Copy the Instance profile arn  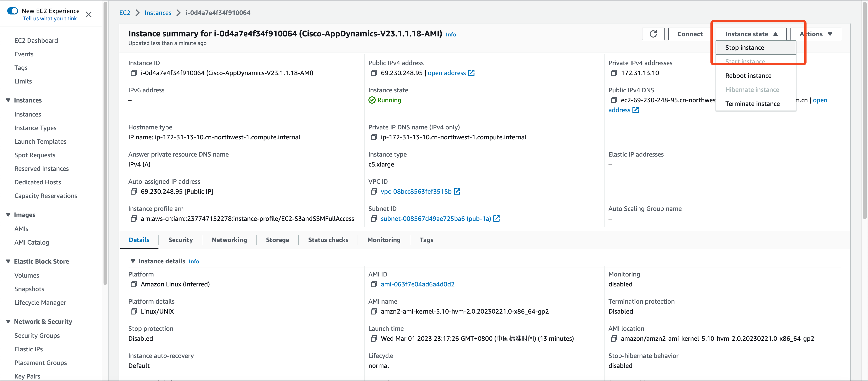[134, 219]
